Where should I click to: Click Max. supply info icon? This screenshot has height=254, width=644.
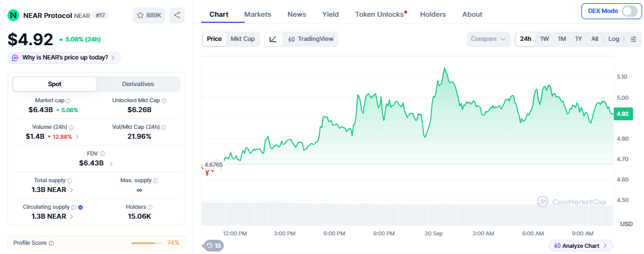coord(156,180)
